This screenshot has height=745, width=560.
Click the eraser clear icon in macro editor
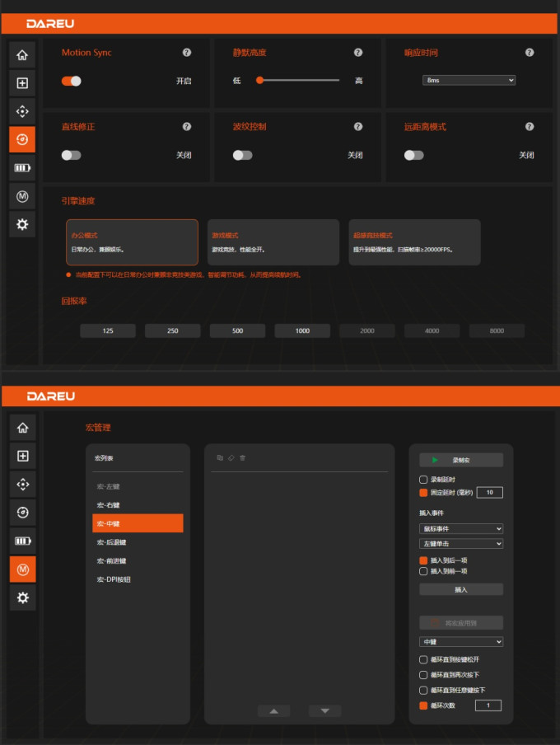[x=231, y=457]
